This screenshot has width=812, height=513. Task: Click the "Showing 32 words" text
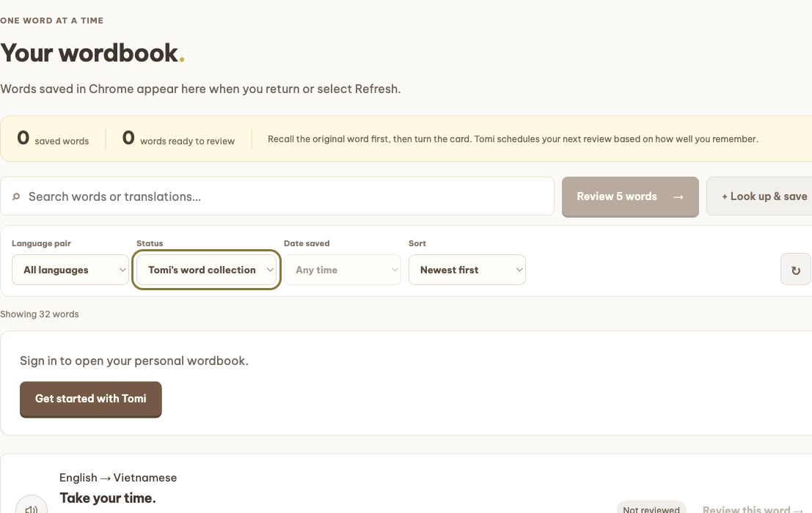click(40, 314)
